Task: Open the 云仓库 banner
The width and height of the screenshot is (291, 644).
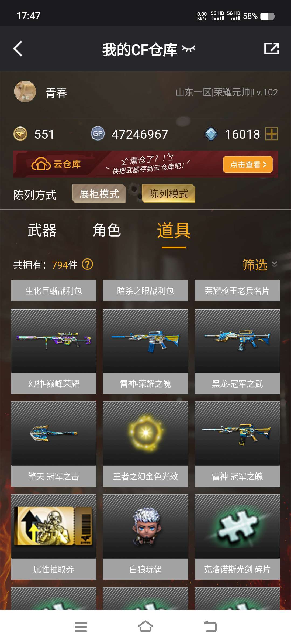Action: tap(145, 164)
